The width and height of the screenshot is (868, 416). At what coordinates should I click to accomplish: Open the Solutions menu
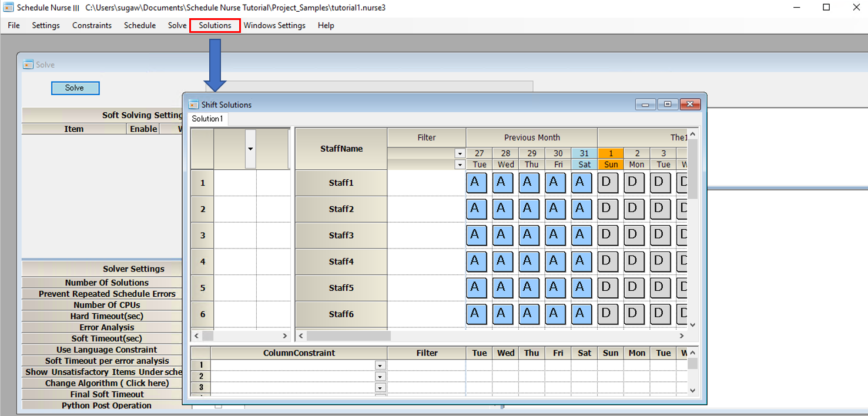pyautogui.click(x=215, y=25)
